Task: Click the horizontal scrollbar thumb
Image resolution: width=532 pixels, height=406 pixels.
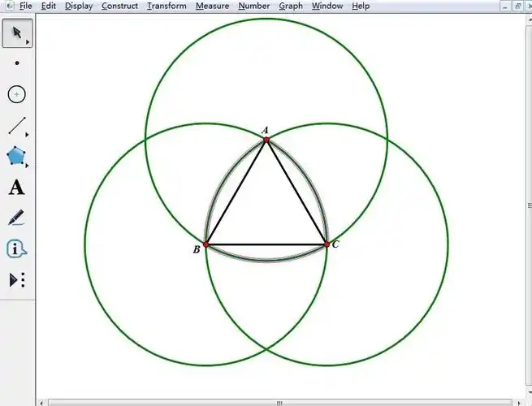Action: point(279,402)
